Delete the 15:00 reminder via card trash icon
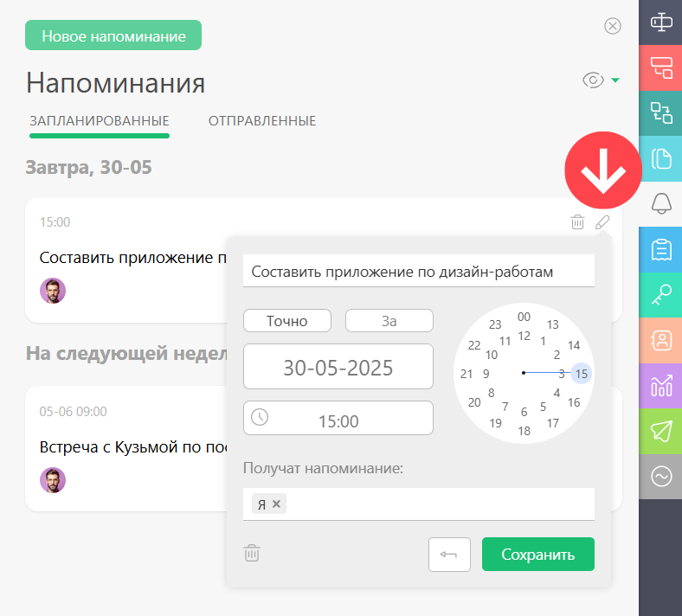Viewport: 682px width, 616px height. (x=577, y=222)
